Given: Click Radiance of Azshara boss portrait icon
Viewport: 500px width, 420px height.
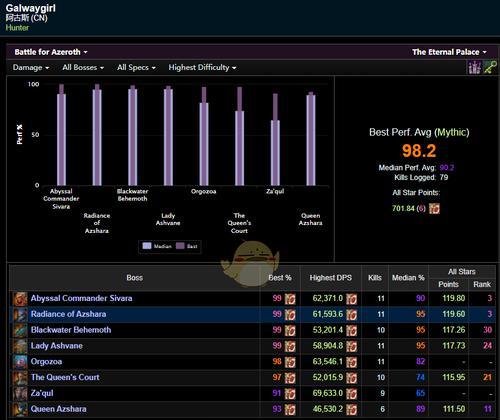Looking at the screenshot, I should click(20, 314).
